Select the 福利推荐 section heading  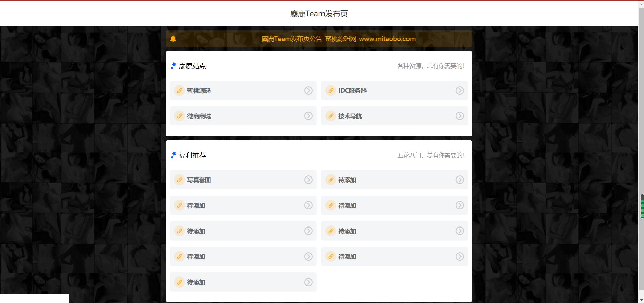(x=192, y=155)
